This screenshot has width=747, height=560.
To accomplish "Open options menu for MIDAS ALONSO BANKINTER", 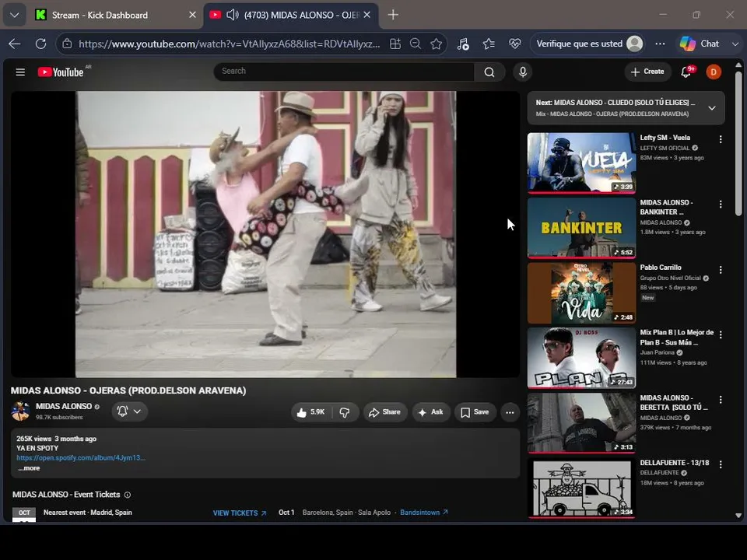I will click(721, 205).
